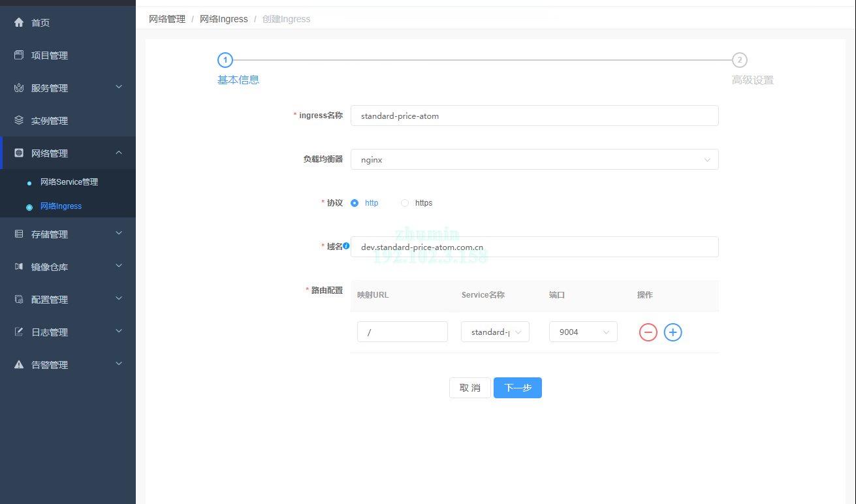Viewport: 856px width, 504px height.
Task: Click the 取消 cancel button
Action: tap(470, 388)
